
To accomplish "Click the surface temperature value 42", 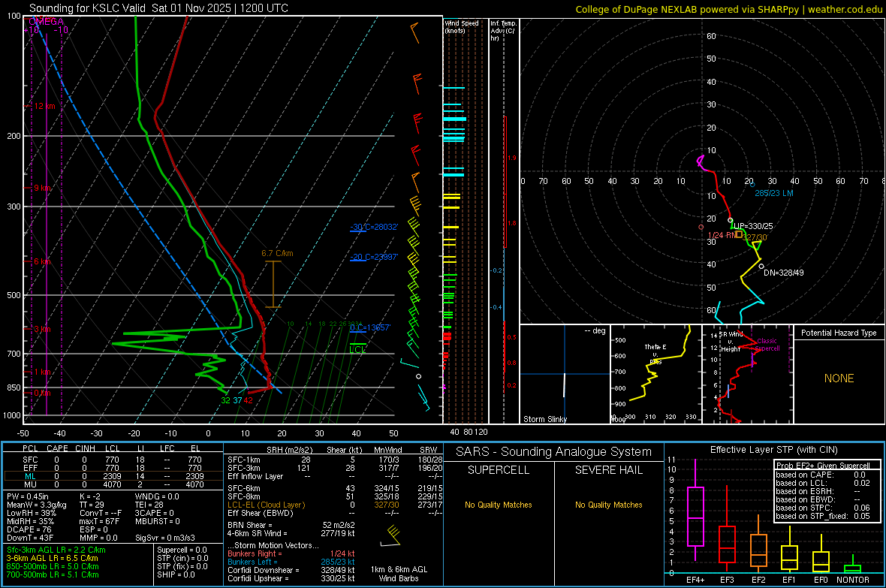I will coord(248,400).
